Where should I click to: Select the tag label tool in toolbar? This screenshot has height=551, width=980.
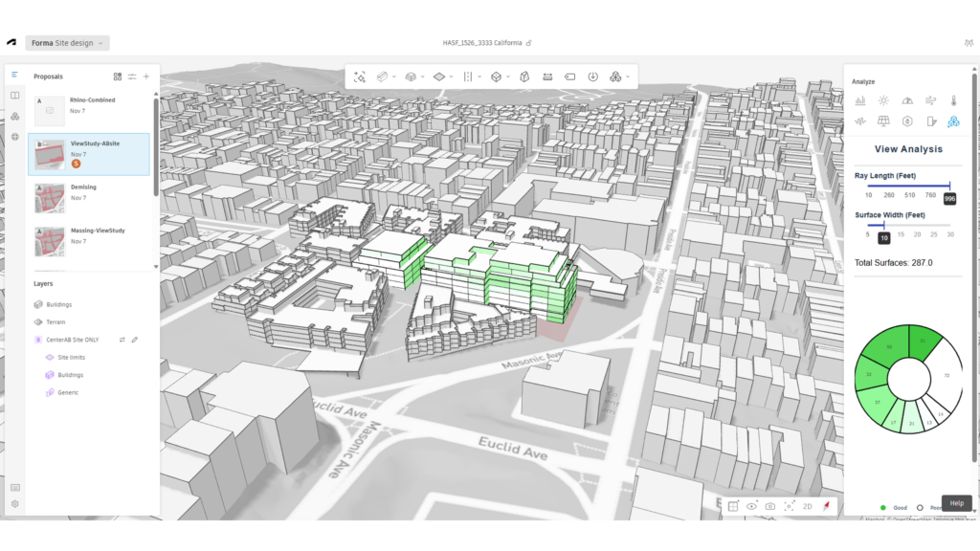pyautogui.click(x=569, y=77)
